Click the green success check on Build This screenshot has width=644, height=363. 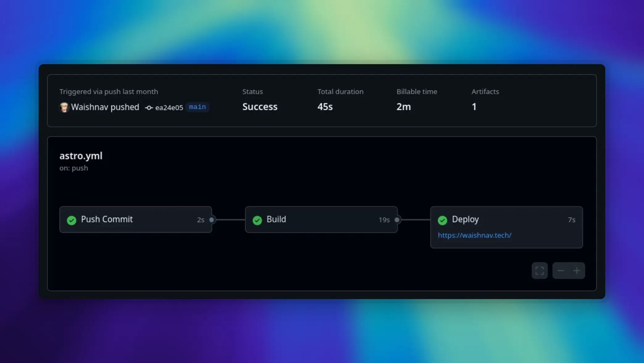point(257,220)
